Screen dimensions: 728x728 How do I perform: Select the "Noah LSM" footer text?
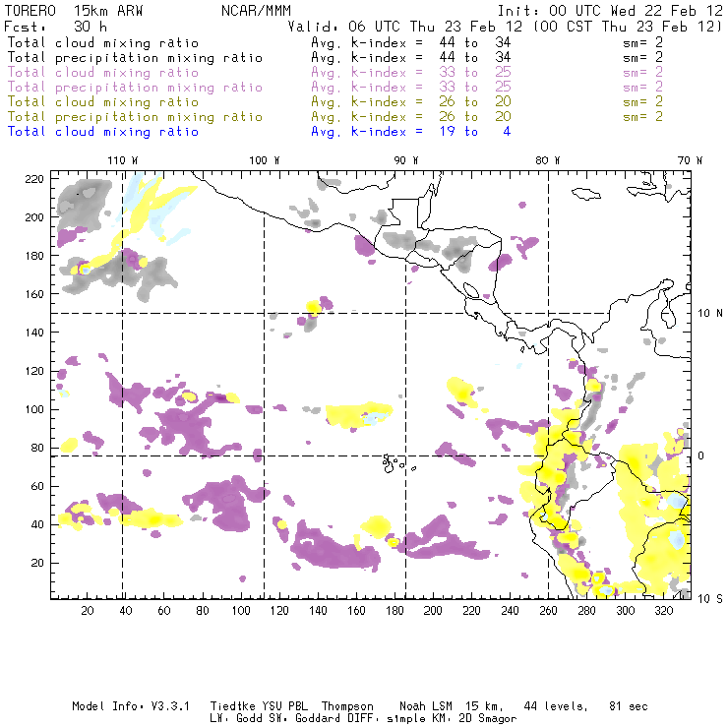[x=425, y=706]
